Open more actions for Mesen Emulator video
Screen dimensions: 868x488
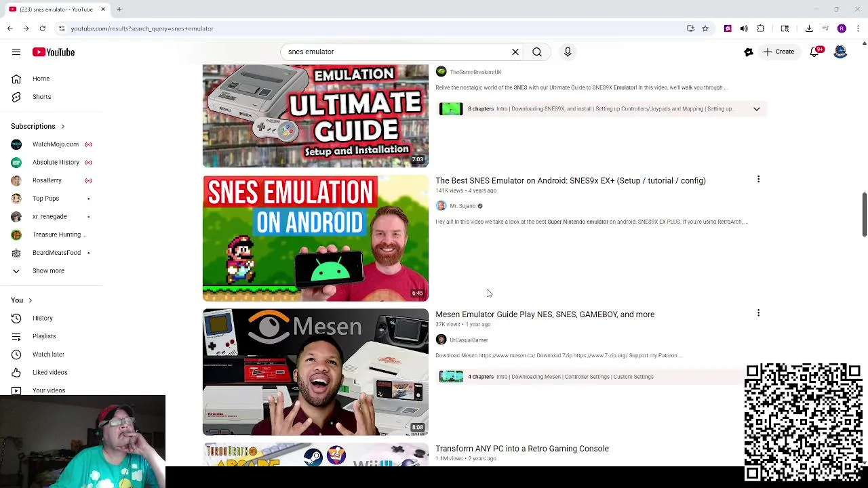[758, 313]
